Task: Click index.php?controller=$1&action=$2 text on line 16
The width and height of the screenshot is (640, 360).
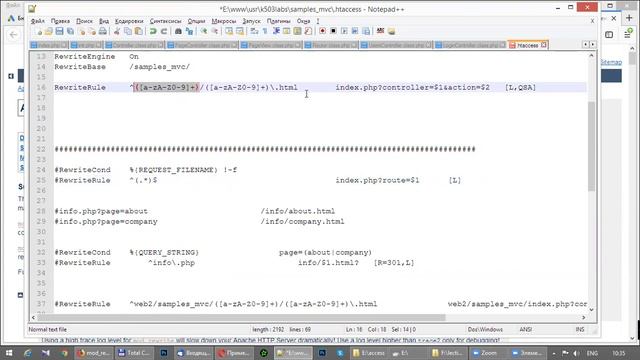Action: tap(412, 87)
